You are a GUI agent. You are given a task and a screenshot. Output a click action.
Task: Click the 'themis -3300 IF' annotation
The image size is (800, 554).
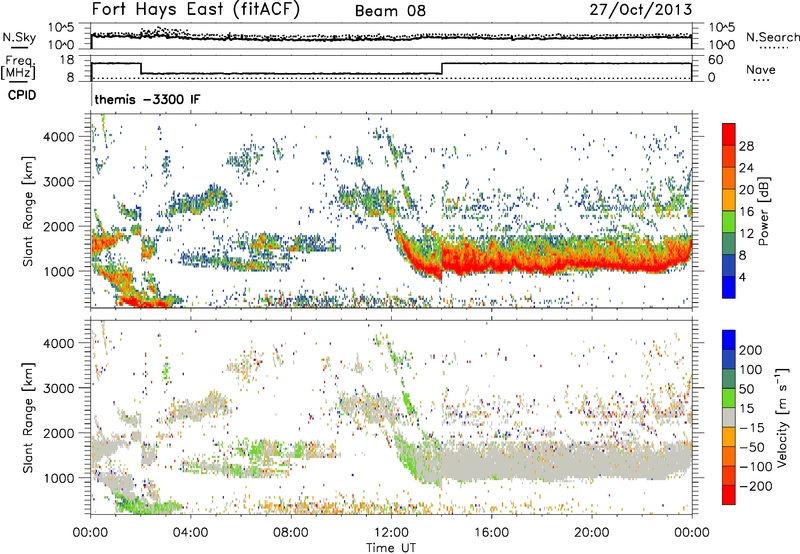coord(147,99)
